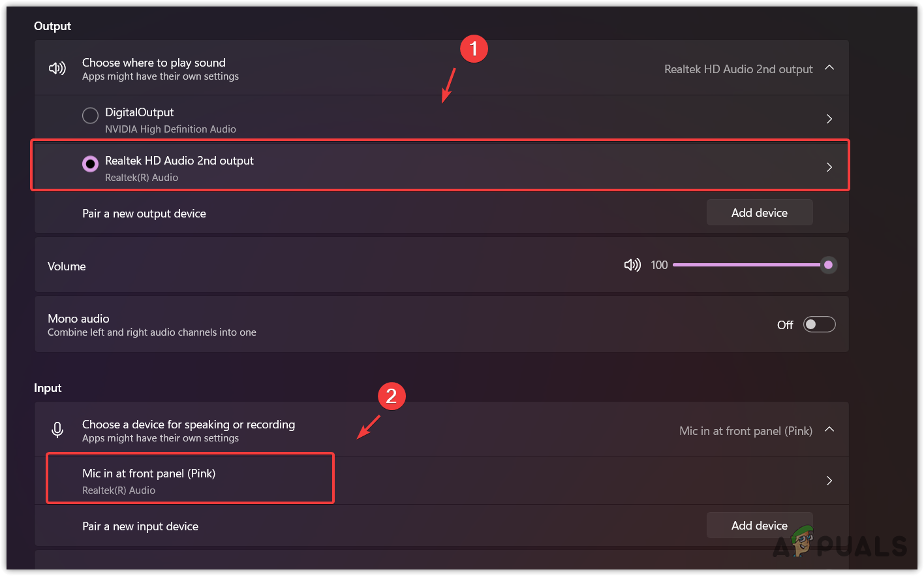Viewport: 924px width, 576px height.
Task: Open Mic in at front panel details arrow
Action: pos(829,481)
